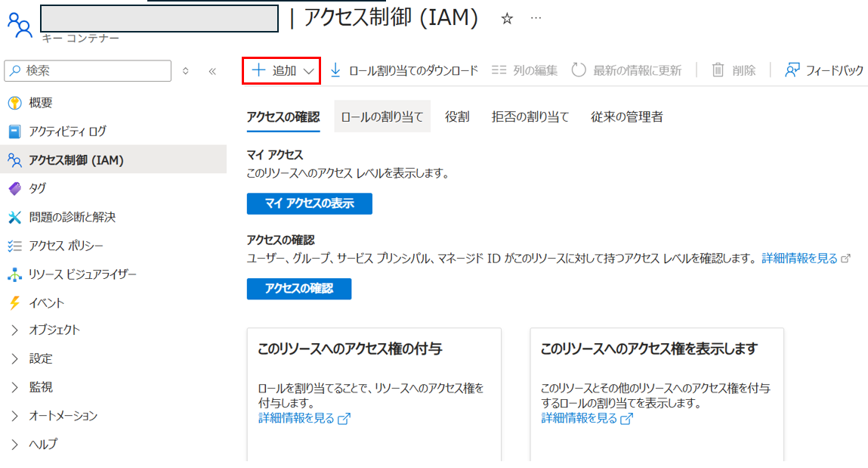
Task: Switch to the 従来の管理者 tab
Action: (x=627, y=117)
